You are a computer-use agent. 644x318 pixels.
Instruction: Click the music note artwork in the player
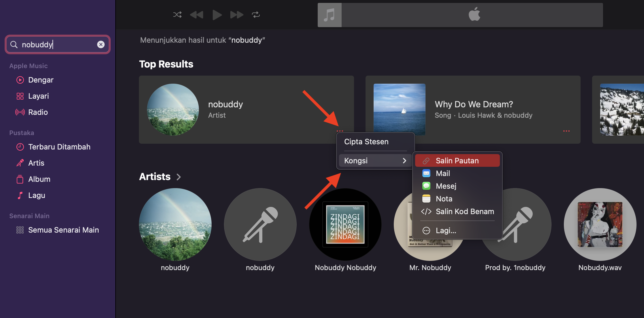(x=329, y=15)
